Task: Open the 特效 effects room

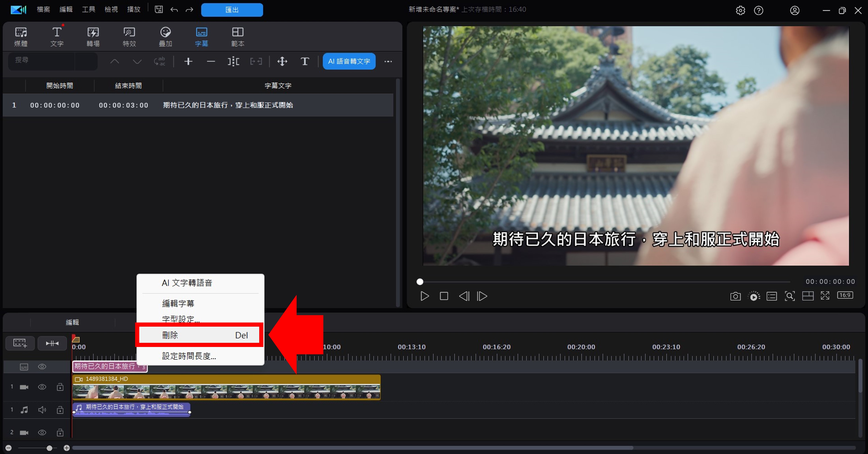Action: point(129,37)
